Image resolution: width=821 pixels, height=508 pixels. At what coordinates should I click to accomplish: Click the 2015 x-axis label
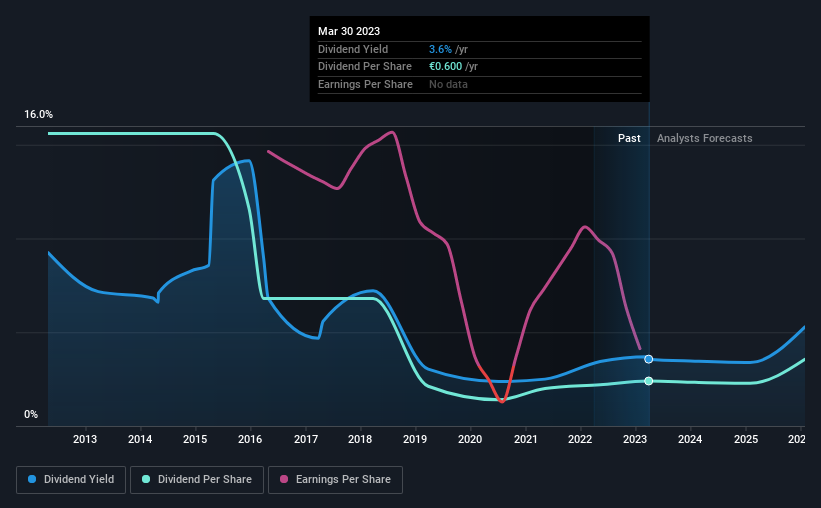(195, 439)
